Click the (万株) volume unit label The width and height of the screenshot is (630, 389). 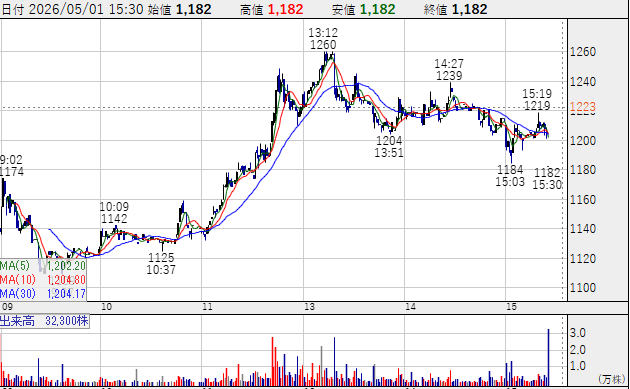(612, 379)
